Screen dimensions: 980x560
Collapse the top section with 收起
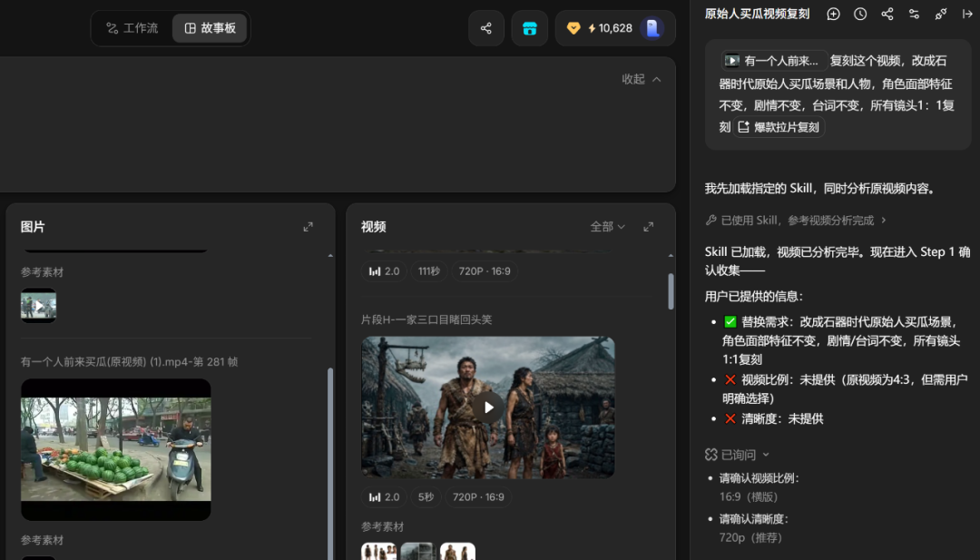click(x=642, y=79)
